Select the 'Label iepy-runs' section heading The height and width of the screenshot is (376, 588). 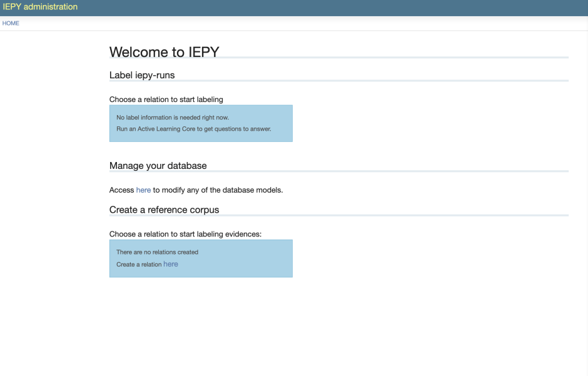click(x=142, y=75)
